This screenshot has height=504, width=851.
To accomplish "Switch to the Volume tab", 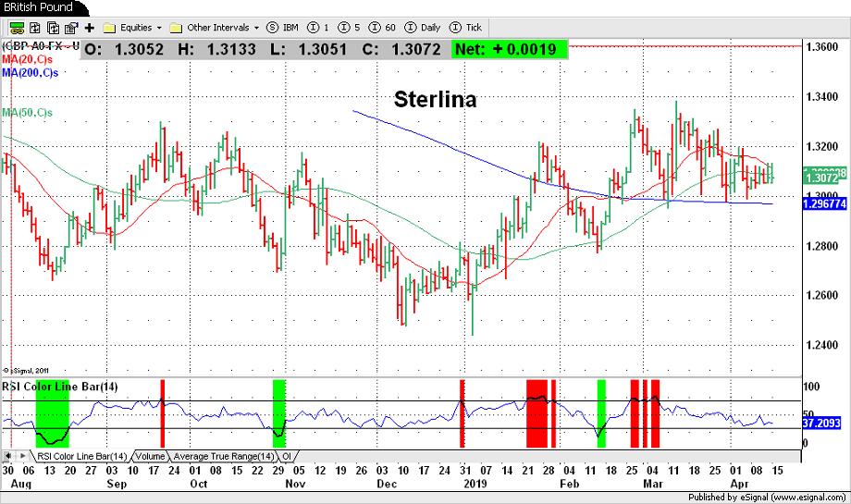I will (x=150, y=456).
